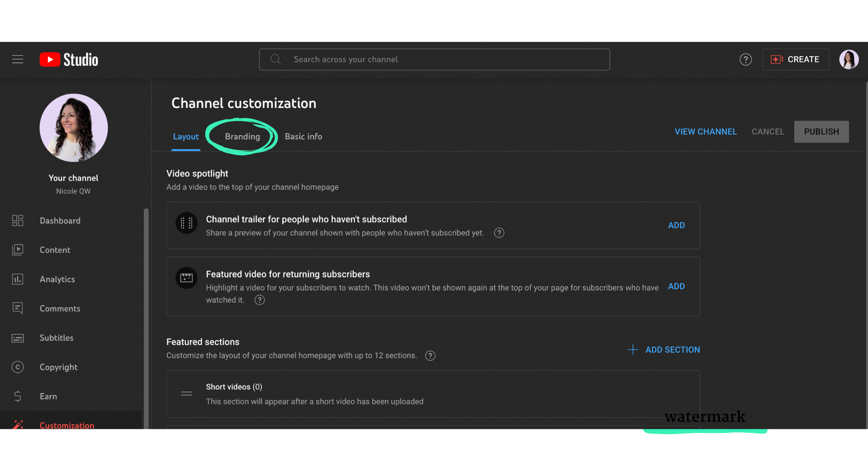
Task: Click the PUBLISH button
Action: coord(821,132)
